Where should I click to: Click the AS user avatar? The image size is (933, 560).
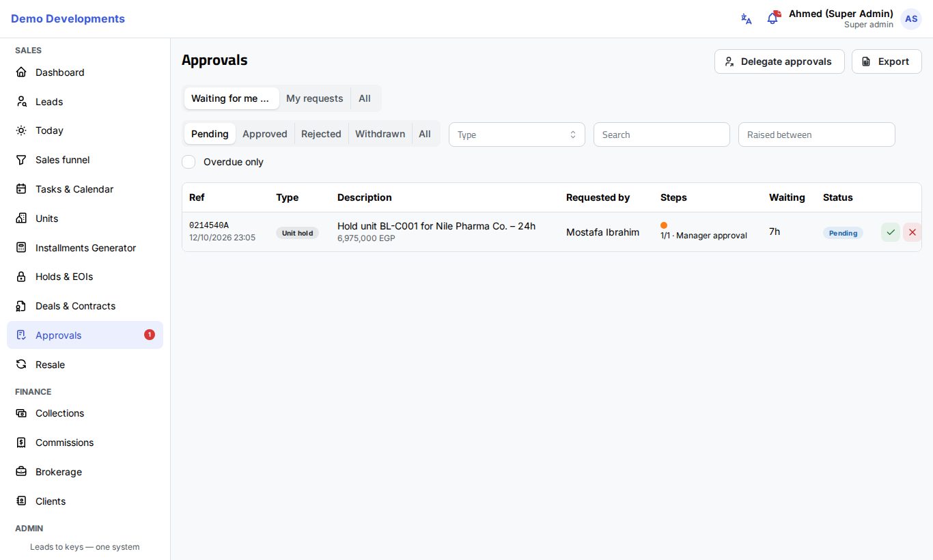911,19
